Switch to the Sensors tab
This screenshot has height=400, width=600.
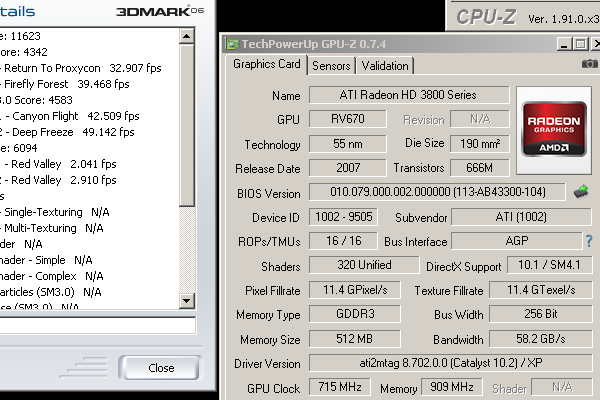tap(331, 66)
